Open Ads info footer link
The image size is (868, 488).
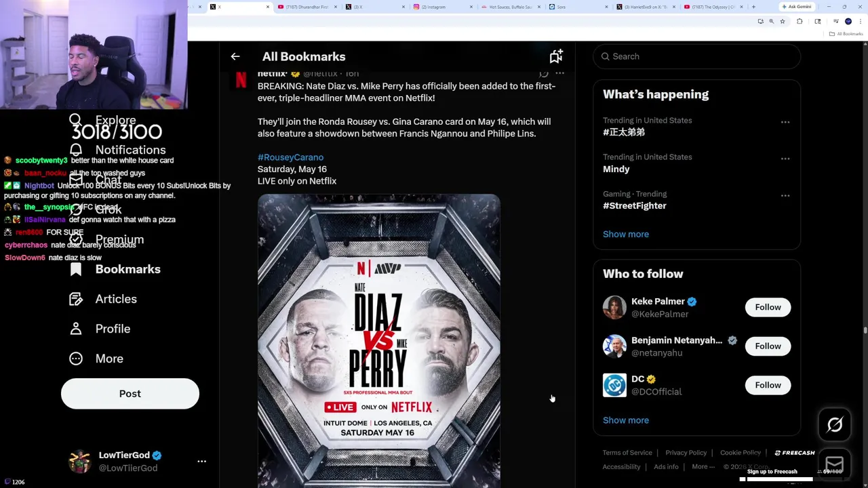coord(666,466)
